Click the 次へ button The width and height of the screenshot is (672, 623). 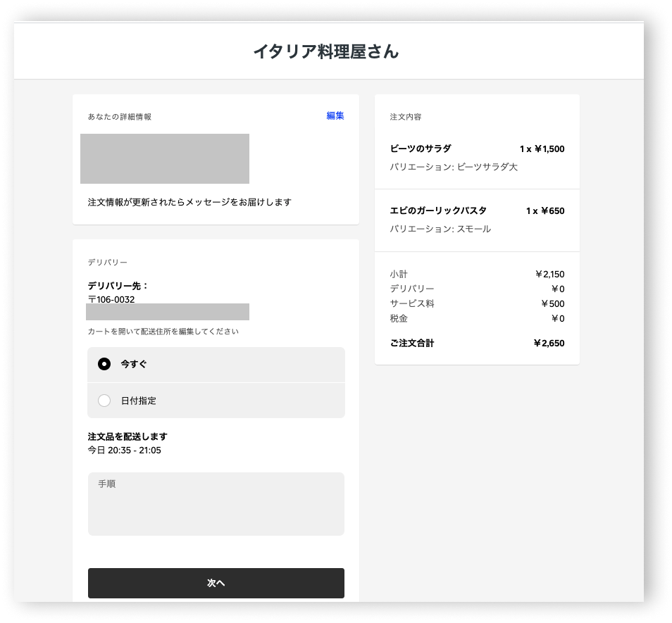click(216, 583)
